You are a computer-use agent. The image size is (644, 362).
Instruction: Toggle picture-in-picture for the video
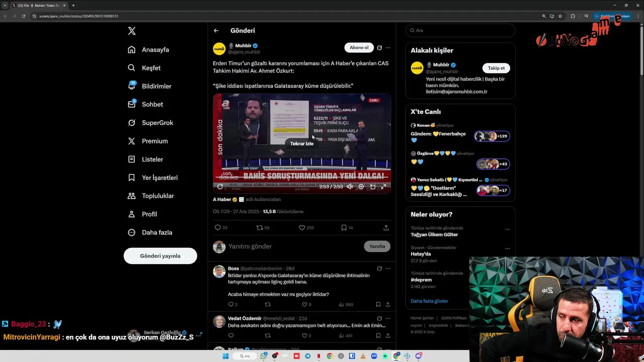click(x=372, y=187)
